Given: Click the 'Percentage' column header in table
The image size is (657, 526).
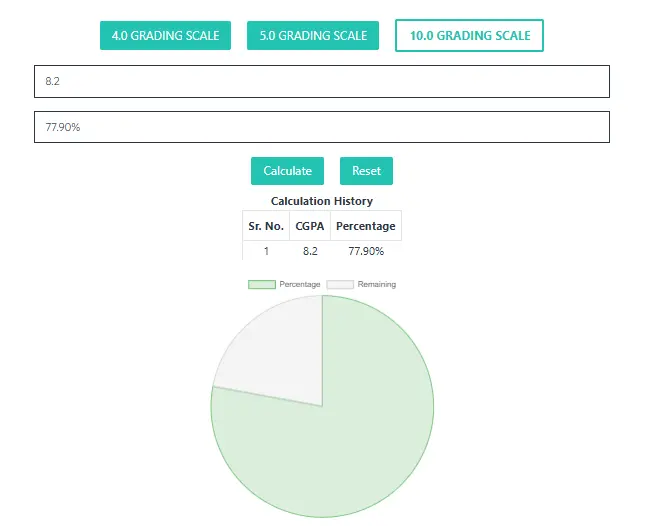Looking at the screenshot, I should tap(366, 226).
